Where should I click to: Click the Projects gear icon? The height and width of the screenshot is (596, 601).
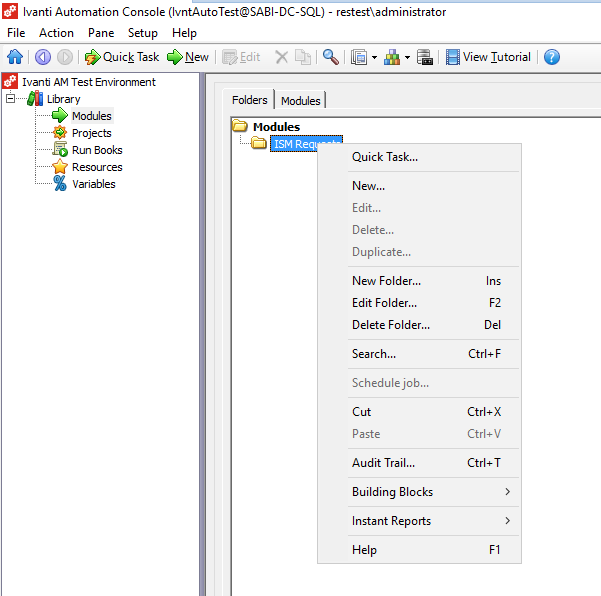click(x=60, y=133)
